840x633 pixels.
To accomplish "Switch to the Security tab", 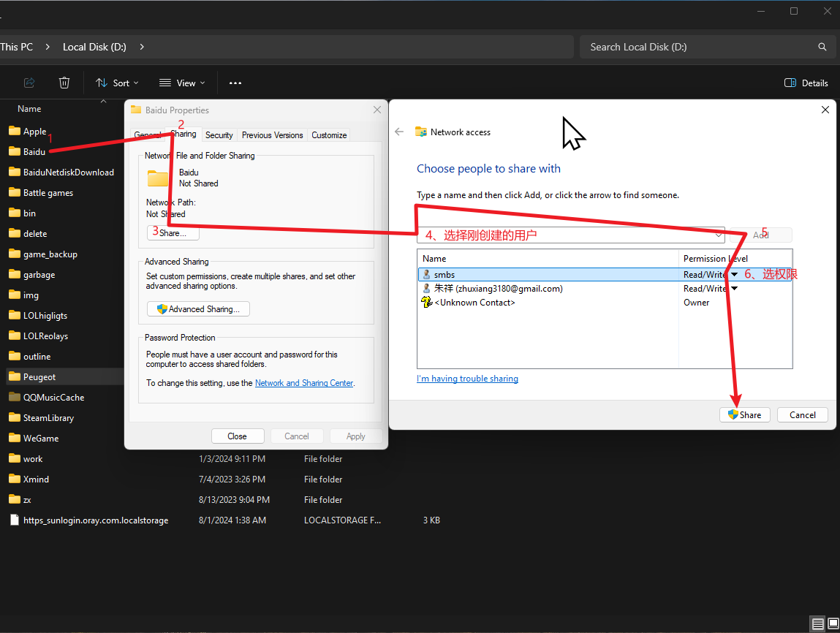I will click(x=219, y=135).
